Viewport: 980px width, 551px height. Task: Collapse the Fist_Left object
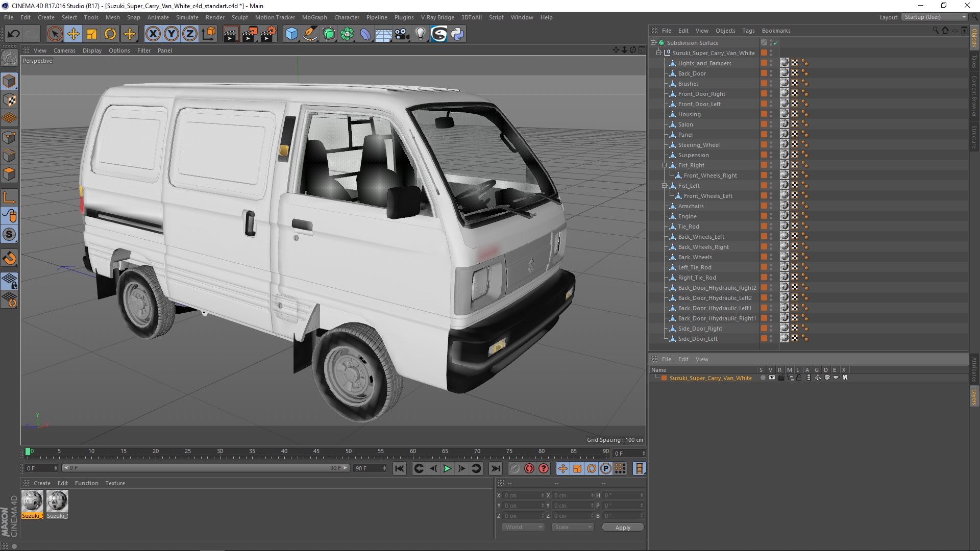tap(664, 186)
